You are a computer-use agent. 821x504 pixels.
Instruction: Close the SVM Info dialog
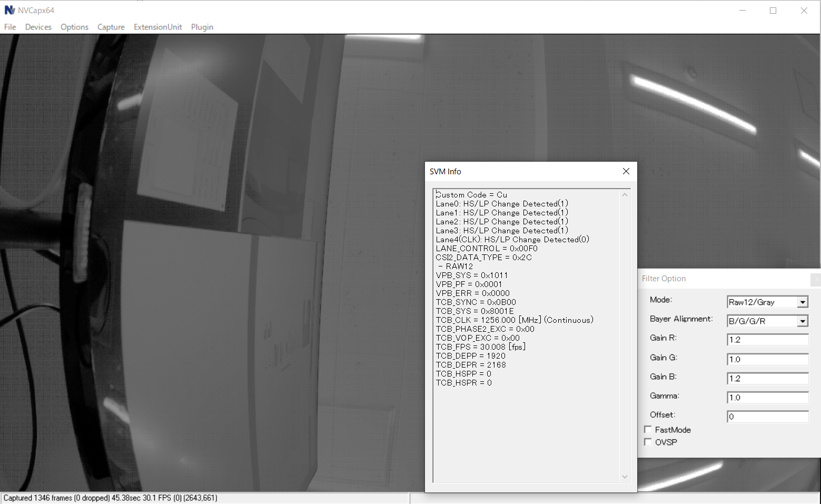point(626,171)
